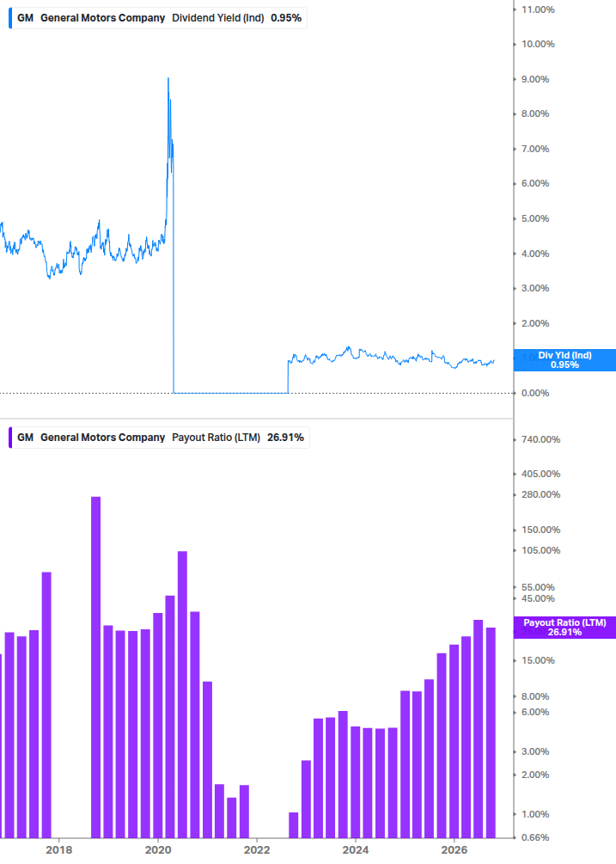The image size is (616, 864).
Task: Click the 11.00% label on the yield axis
Action: tap(538, 9)
